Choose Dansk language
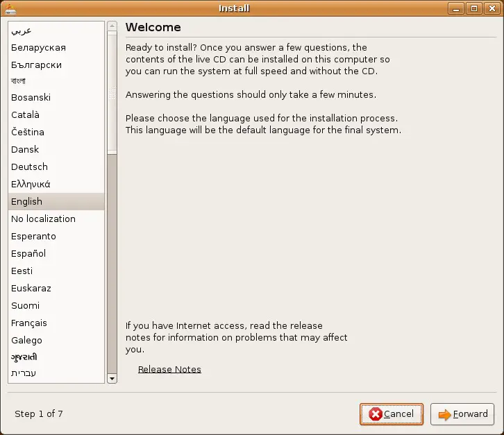The image size is (504, 435). point(56,149)
